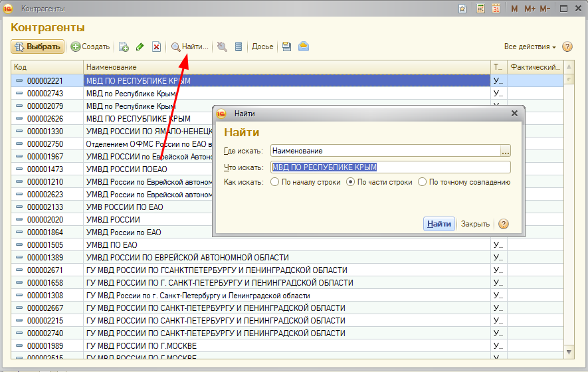Click the red X delete-mark icon

pos(156,46)
